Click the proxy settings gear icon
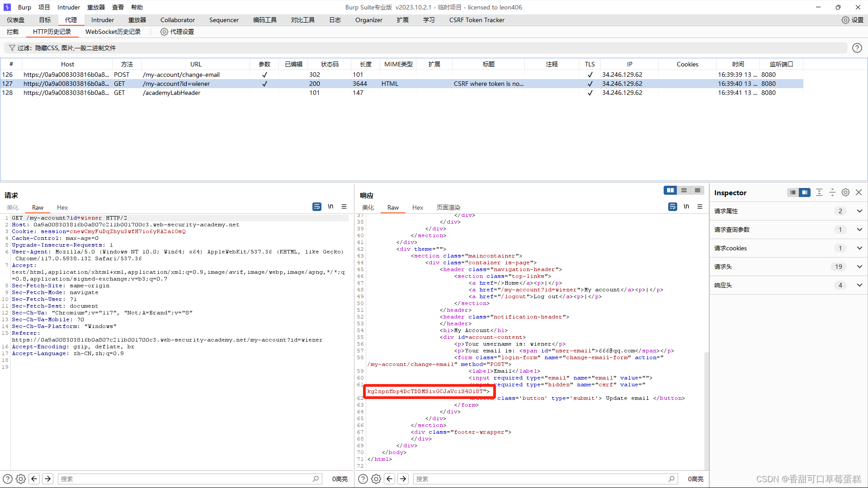The width and height of the screenshot is (868, 488). point(164,32)
